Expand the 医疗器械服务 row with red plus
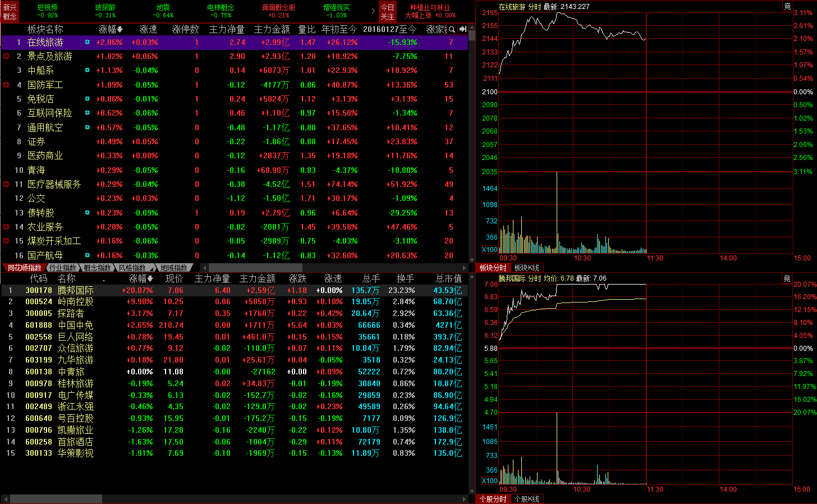This screenshot has height=504, width=817. pyautogui.click(x=6, y=184)
